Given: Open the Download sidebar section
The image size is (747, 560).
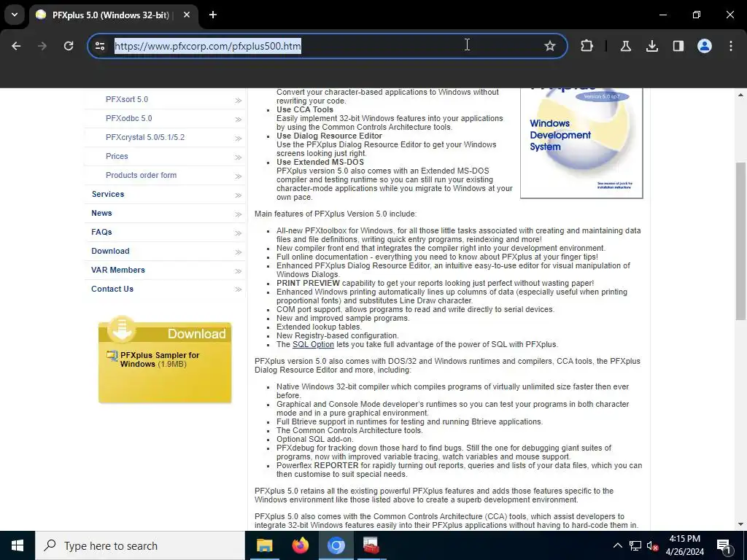Looking at the screenshot, I should click(x=110, y=251).
